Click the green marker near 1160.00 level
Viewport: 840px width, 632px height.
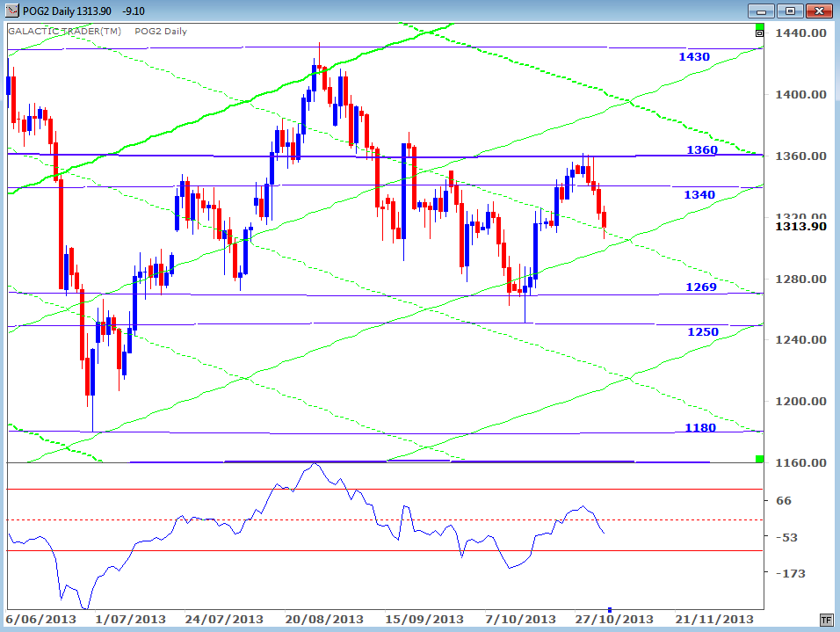pos(759,459)
